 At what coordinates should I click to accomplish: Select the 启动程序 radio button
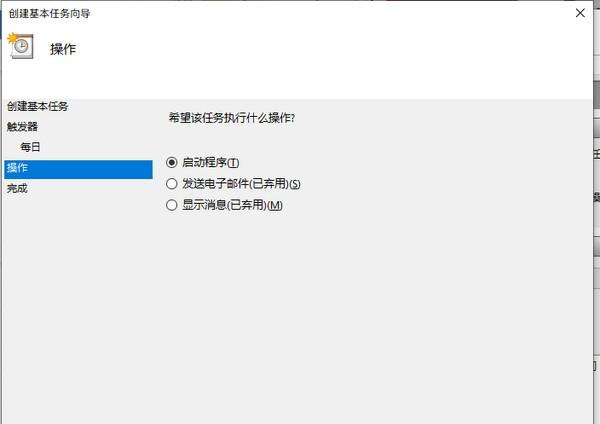click(172, 163)
